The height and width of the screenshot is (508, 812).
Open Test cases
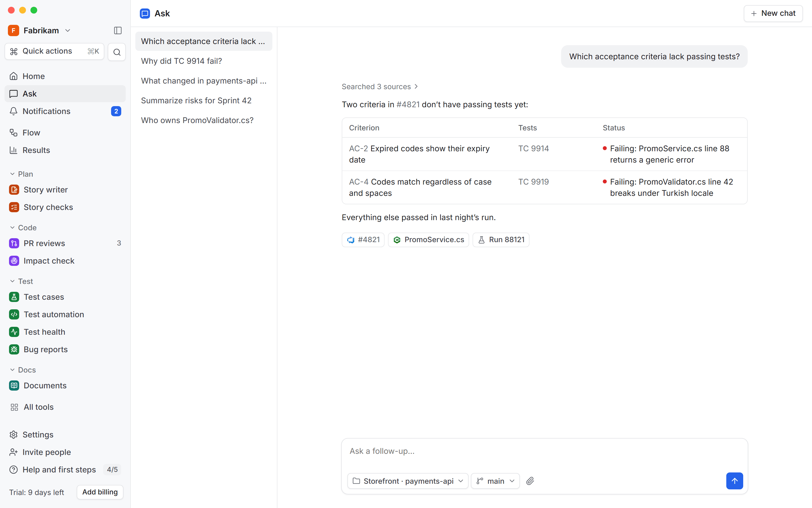65,297
